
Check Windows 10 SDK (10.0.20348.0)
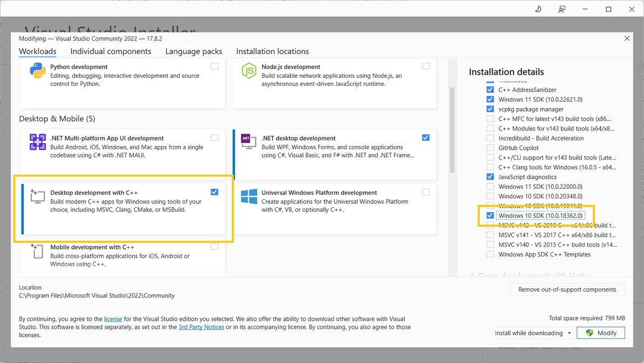click(490, 196)
